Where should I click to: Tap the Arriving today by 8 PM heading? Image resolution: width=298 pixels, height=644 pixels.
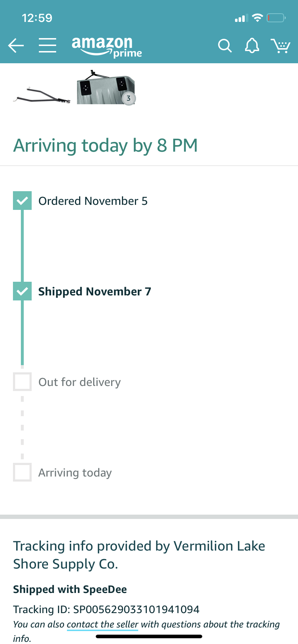(x=105, y=146)
